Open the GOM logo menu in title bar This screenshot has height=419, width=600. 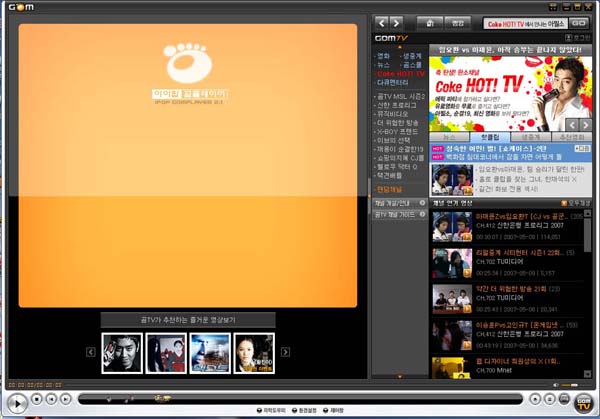pyautogui.click(x=21, y=7)
